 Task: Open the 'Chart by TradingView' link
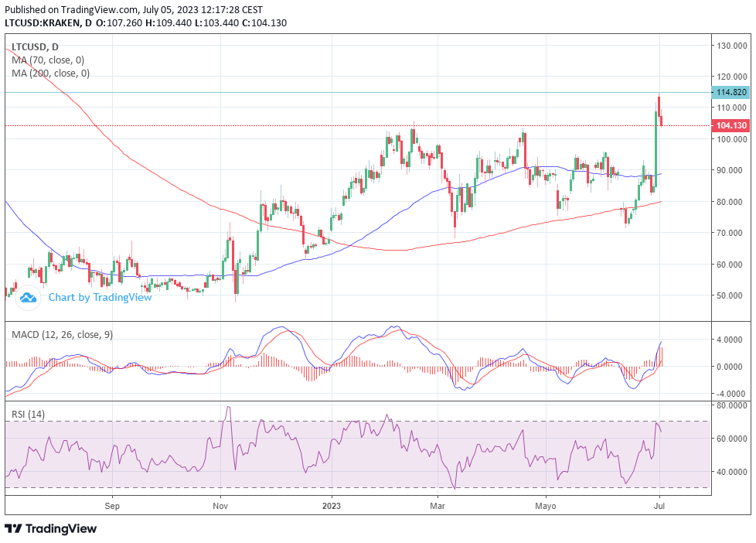coord(100,297)
